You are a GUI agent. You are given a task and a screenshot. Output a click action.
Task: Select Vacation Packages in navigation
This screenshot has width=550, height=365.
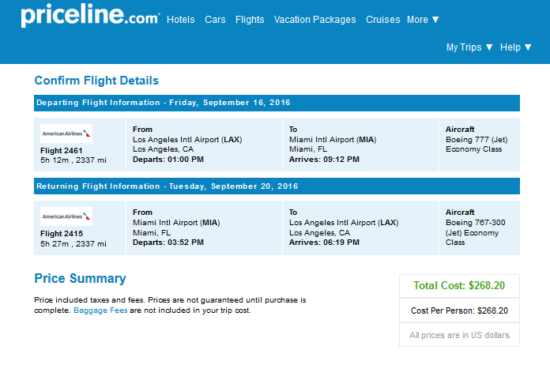(x=315, y=20)
